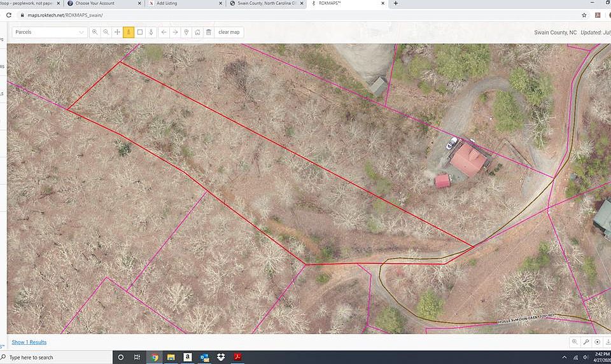611x364 pixels.
Task: Click the clear map button
Action: click(x=229, y=32)
